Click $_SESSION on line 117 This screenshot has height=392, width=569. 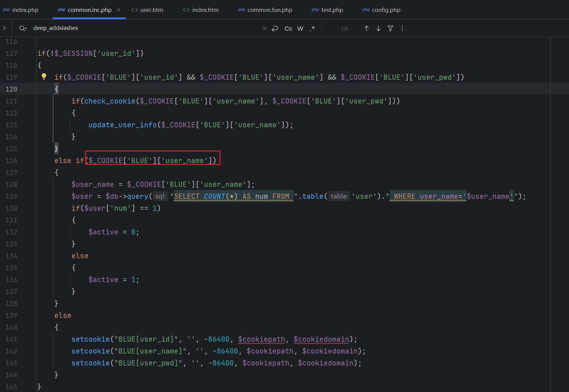pos(74,53)
